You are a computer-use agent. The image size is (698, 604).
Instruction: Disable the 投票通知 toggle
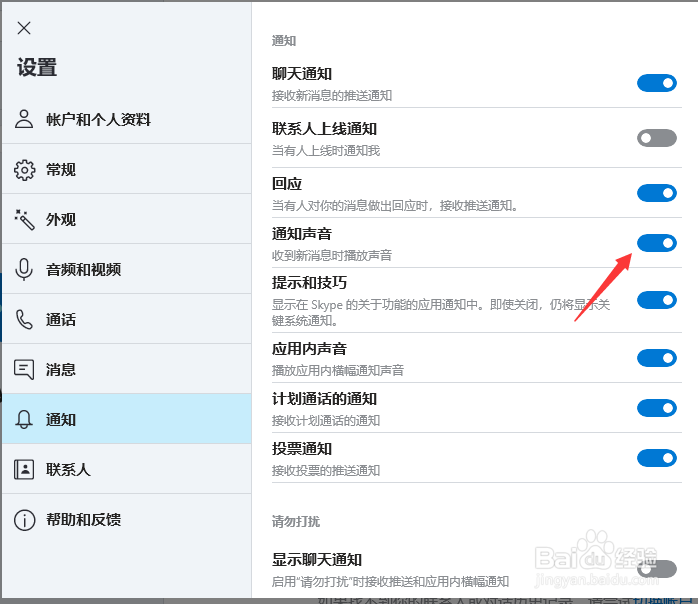click(657, 458)
